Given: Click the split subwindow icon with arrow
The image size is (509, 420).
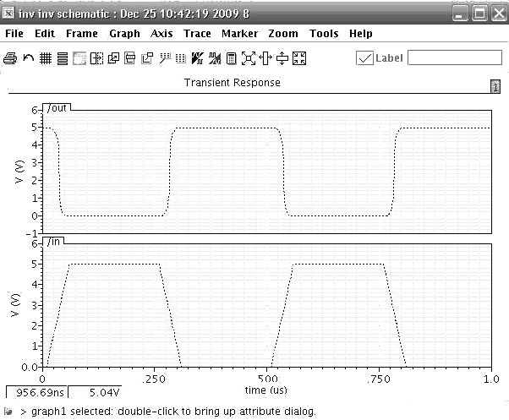Looking at the screenshot, I should (x=96, y=58).
